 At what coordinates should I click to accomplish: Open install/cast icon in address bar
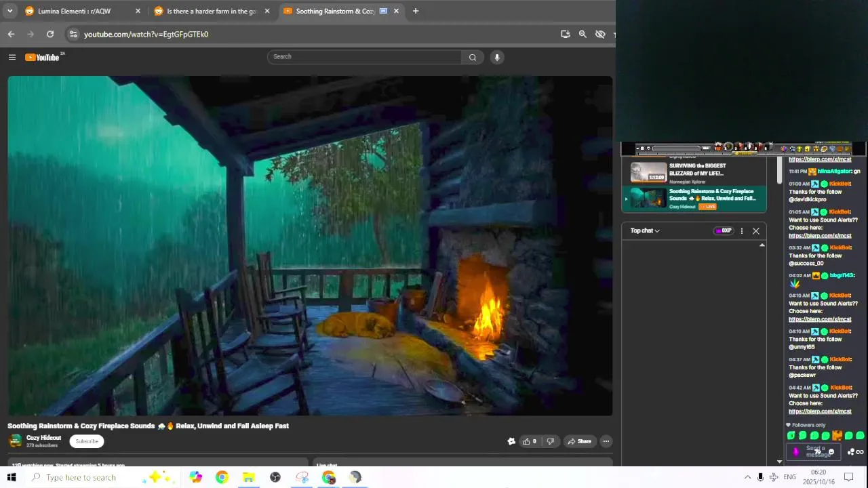[566, 34]
